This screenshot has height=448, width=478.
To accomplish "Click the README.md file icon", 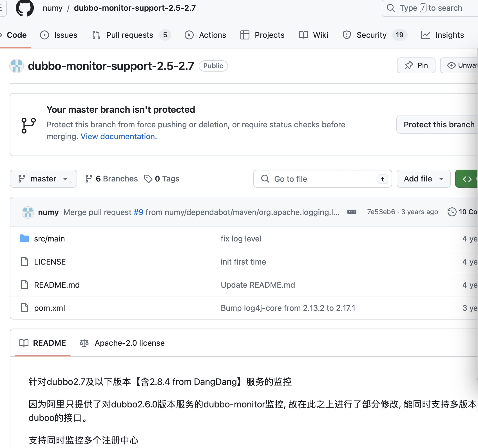I will click(24, 285).
